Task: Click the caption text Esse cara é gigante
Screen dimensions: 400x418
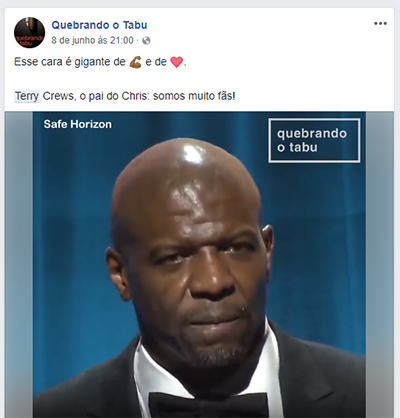Action: pyautogui.click(x=70, y=62)
